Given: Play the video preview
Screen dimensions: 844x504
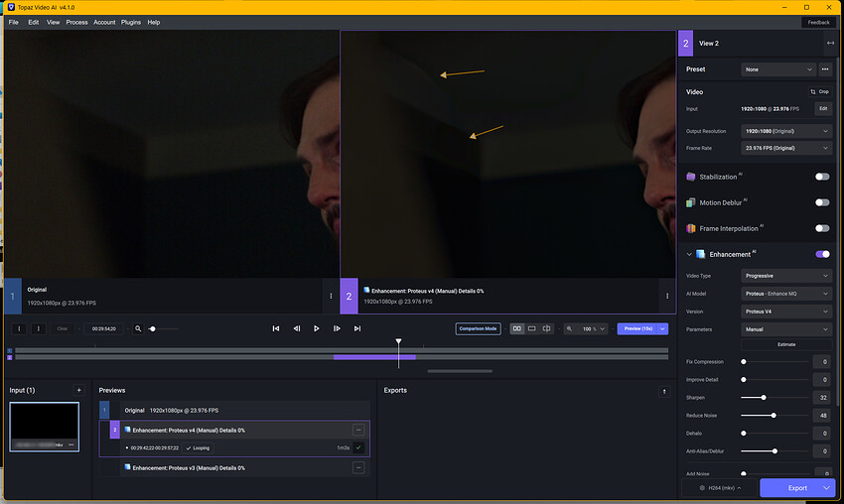Looking at the screenshot, I should click(x=317, y=328).
